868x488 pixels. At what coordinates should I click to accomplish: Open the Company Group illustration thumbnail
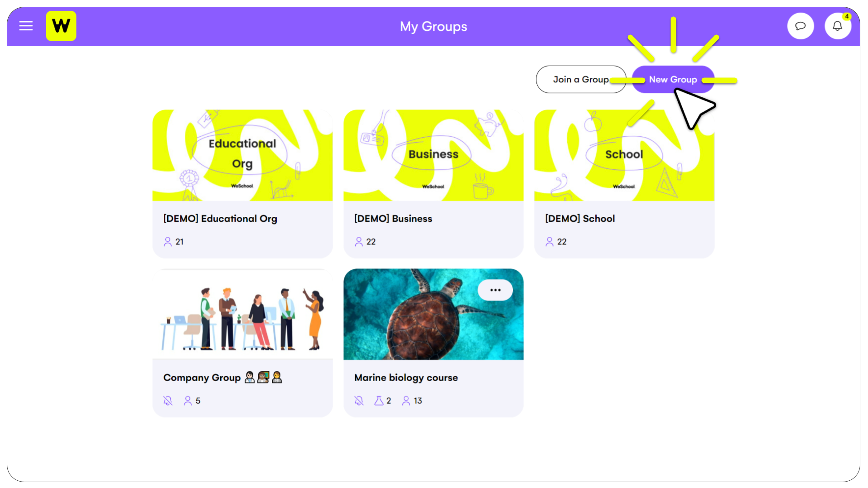pyautogui.click(x=242, y=314)
